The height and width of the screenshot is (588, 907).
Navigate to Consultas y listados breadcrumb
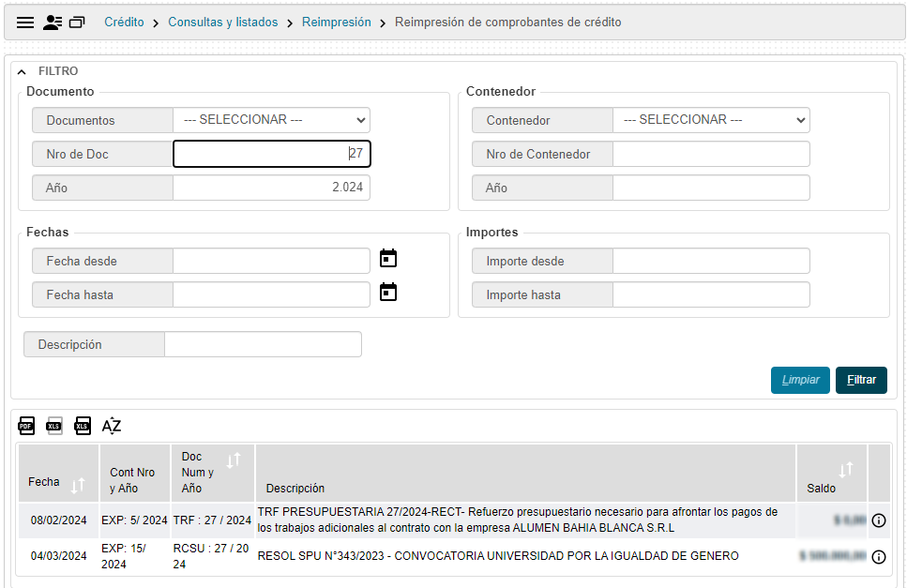pyautogui.click(x=222, y=22)
